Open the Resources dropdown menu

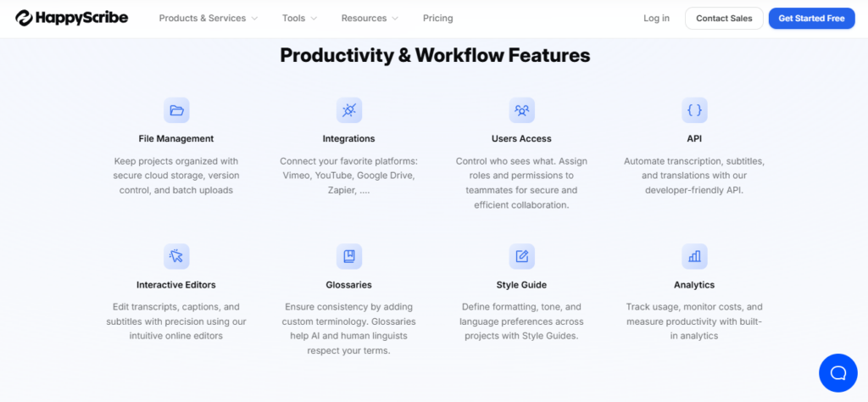(370, 18)
